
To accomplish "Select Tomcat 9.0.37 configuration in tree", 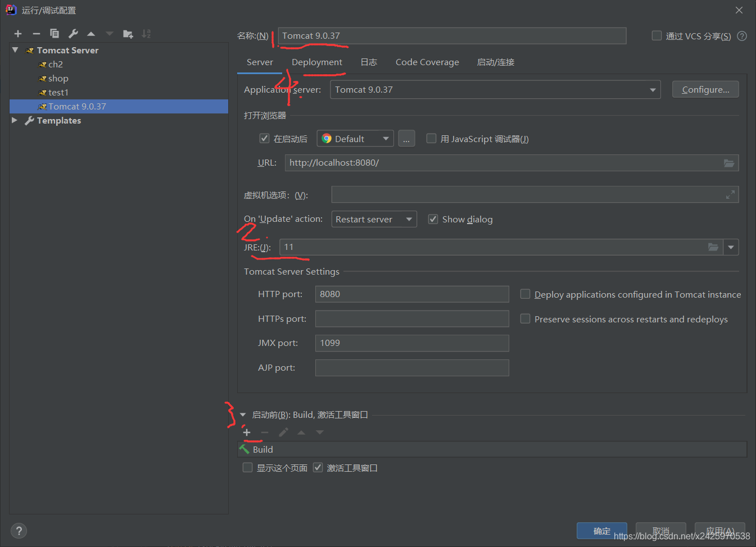I will click(x=119, y=106).
